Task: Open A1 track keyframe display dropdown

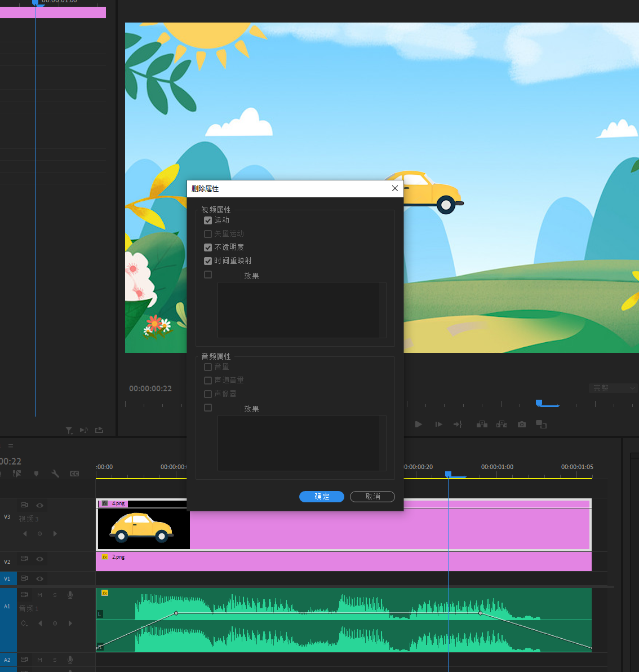Action: (24, 624)
